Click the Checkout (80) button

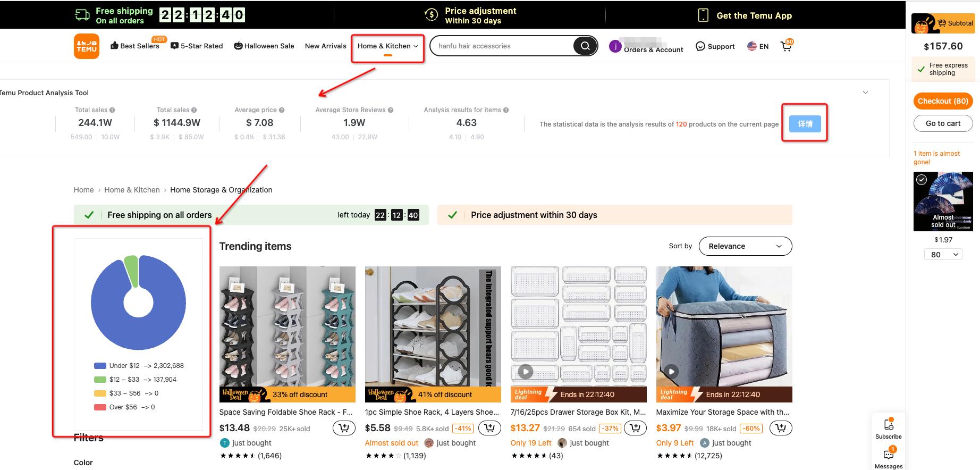pyautogui.click(x=943, y=101)
